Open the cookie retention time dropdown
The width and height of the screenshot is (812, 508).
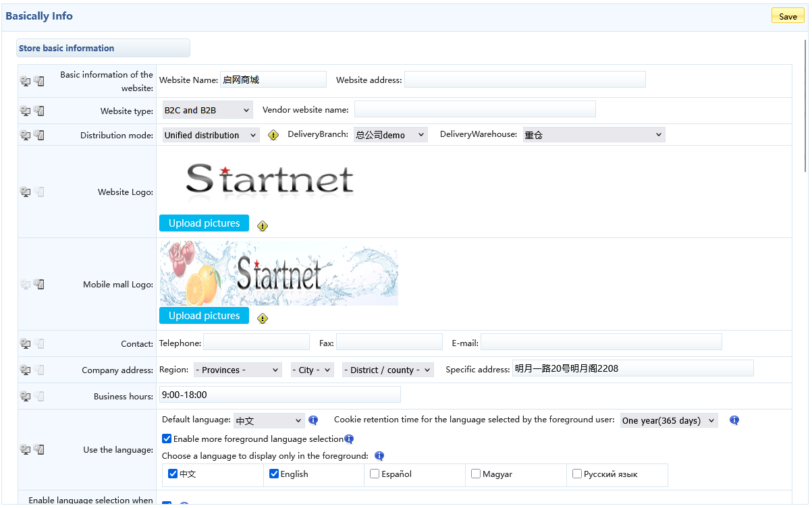[668, 420]
